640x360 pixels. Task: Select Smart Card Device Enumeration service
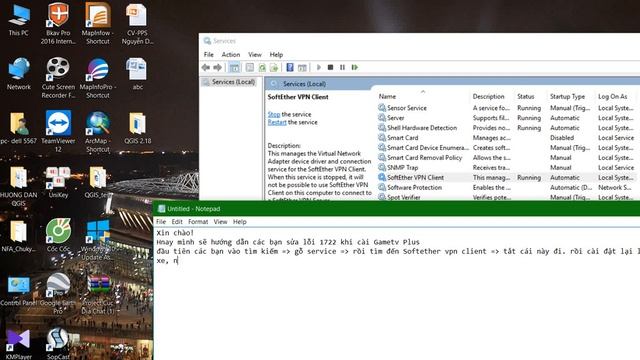point(506,148)
